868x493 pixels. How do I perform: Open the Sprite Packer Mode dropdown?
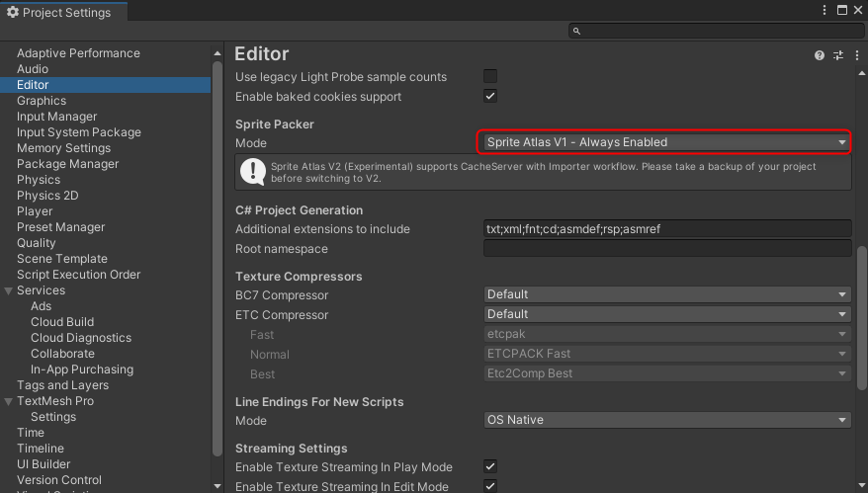[x=666, y=142]
